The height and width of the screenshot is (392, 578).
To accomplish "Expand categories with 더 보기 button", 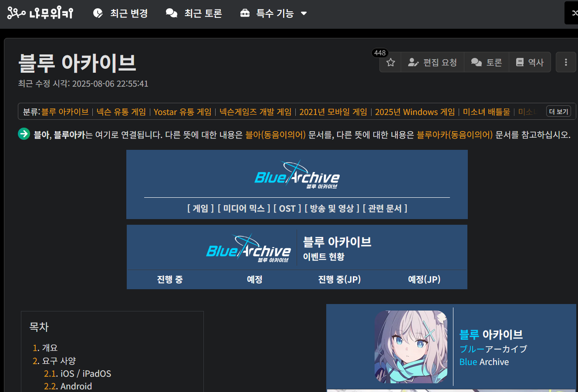I will pyautogui.click(x=558, y=112).
